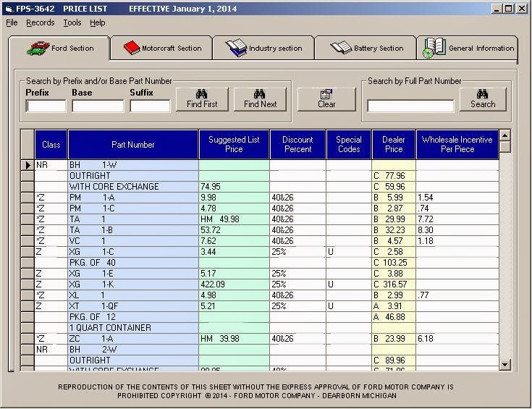Click the part number cell VC 1

click(133, 241)
